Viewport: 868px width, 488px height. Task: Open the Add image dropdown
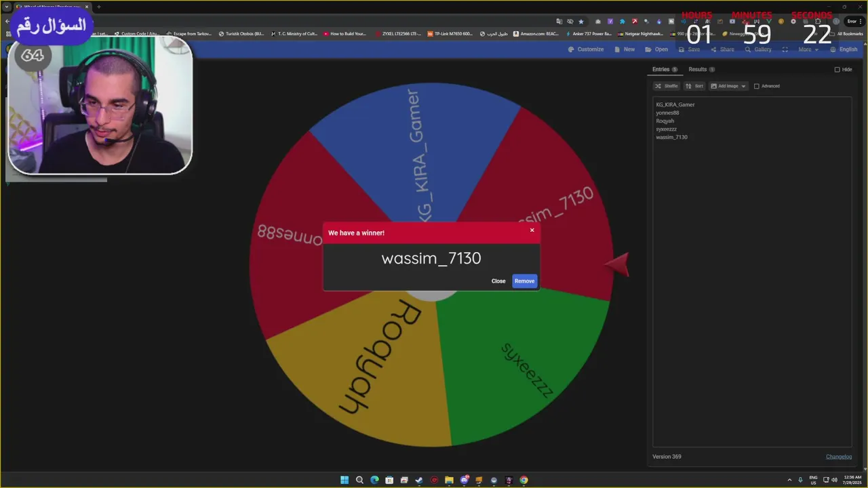pyautogui.click(x=728, y=86)
